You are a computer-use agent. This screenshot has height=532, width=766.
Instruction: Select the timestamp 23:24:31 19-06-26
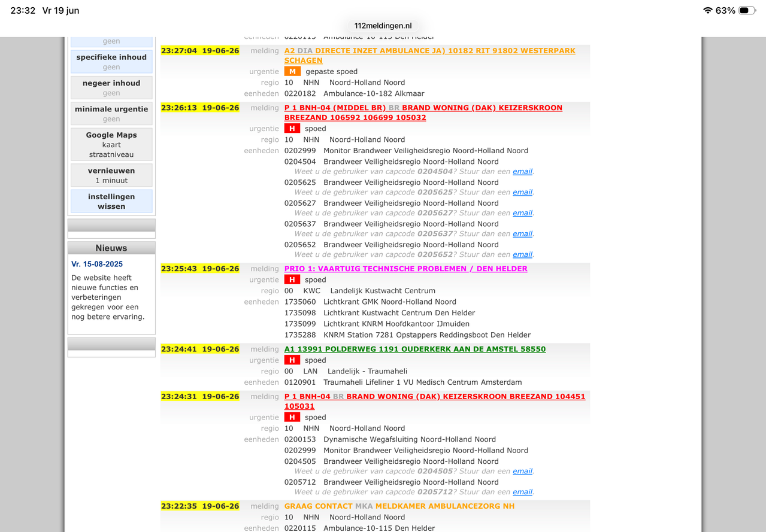click(200, 396)
